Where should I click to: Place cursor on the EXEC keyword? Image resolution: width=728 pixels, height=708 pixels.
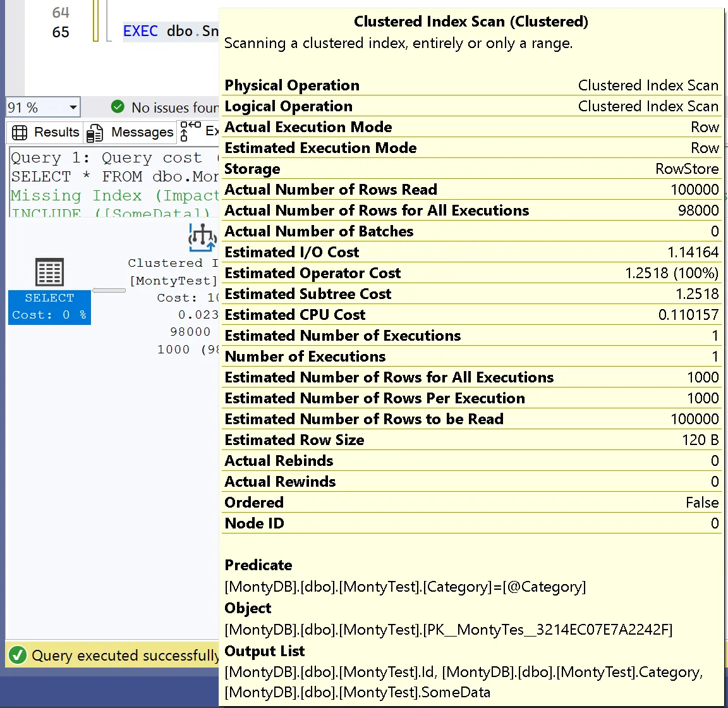coord(140,31)
